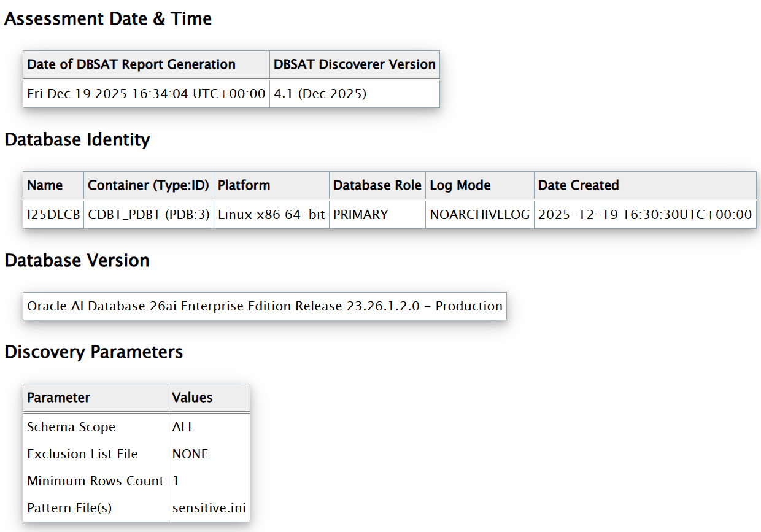Image resolution: width=761 pixels, height=532 pixels.
Task: Click the 'CDB1_PDB1 (PDB:3)' container cell
Action: 149,215
